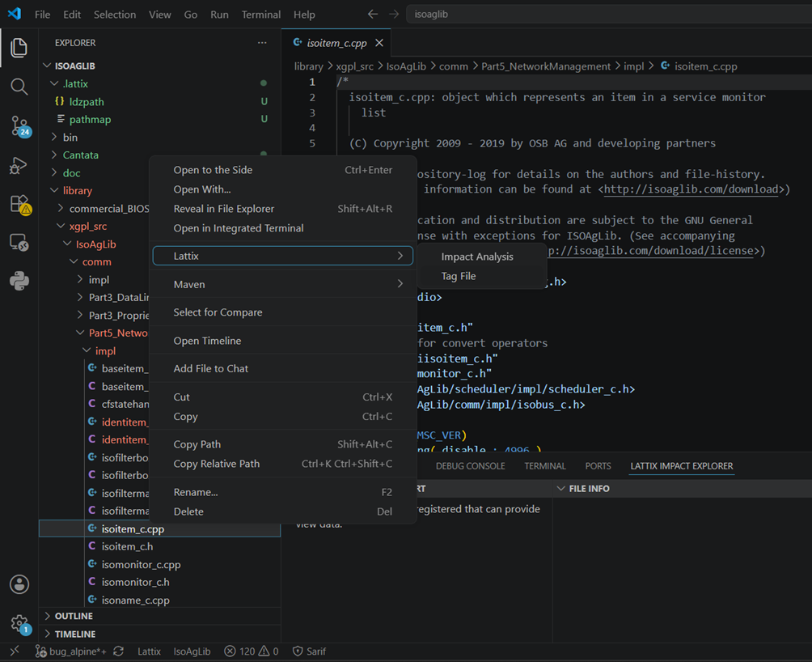The width and height of the screenshot is (812, 662).
Task: Open the Extensions view icon
Action: [20, 205]
